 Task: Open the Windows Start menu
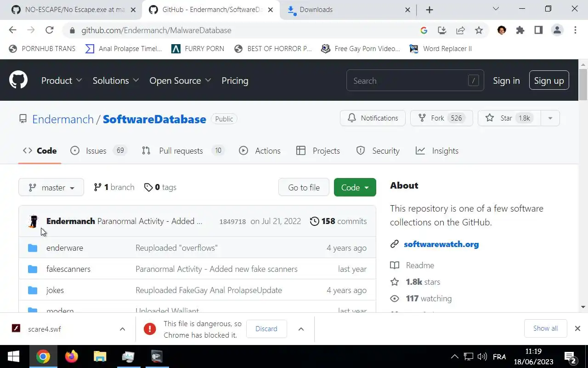point(13,356)
